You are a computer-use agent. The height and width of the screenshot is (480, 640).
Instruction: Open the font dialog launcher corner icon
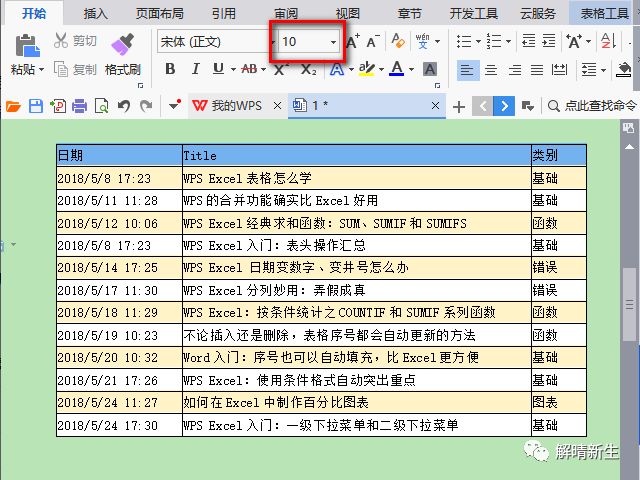[x=437, y=86]
